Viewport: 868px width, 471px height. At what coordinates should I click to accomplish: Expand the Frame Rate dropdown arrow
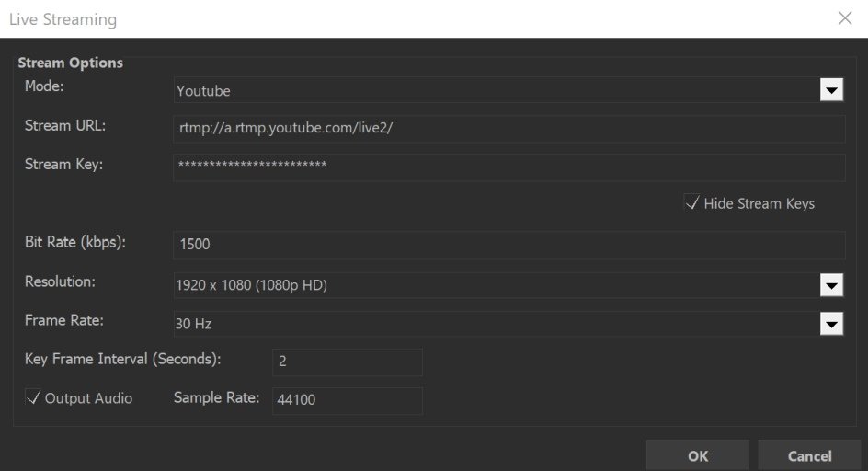(831, 324)
